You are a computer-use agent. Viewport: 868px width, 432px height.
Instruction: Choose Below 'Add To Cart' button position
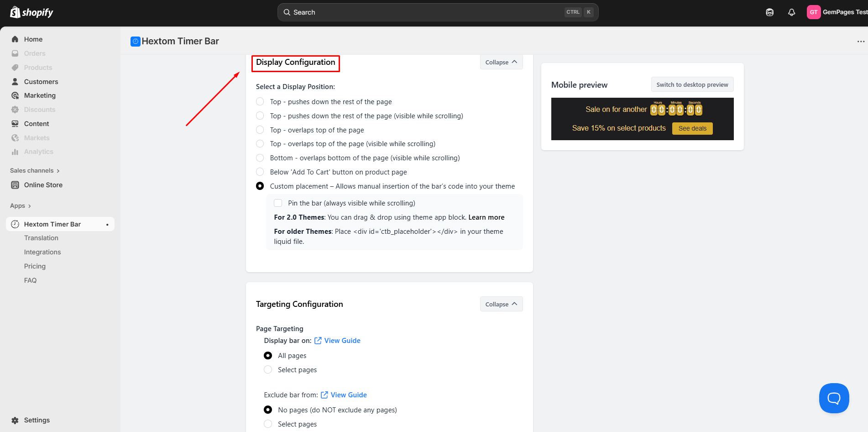pos(260,172)
